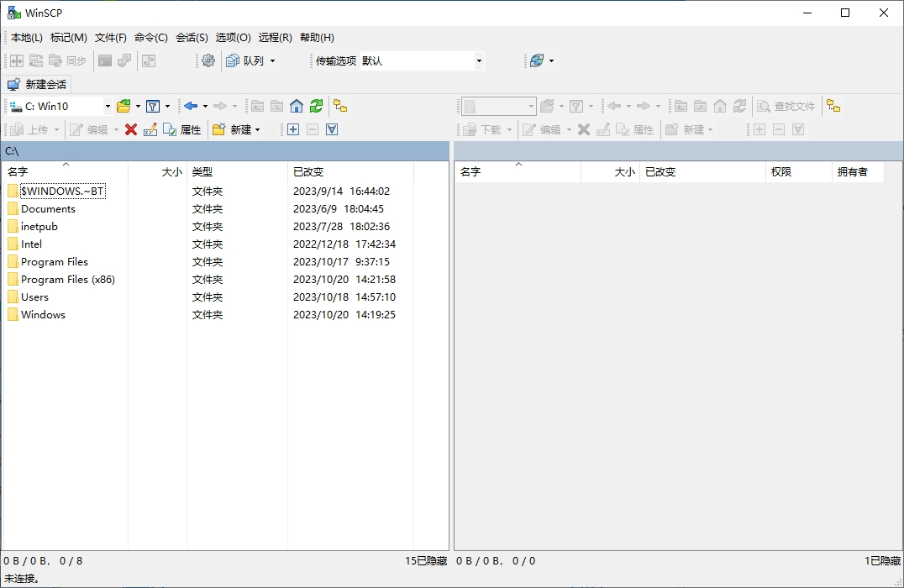Open the directory filter funnel icon
904x588 pixels.
pos(155,106)
